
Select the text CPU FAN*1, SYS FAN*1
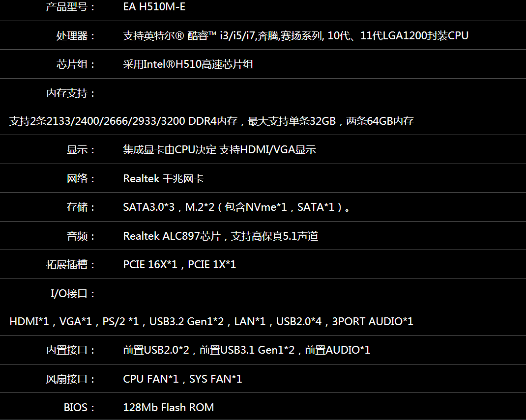click(x=182, y=379)
